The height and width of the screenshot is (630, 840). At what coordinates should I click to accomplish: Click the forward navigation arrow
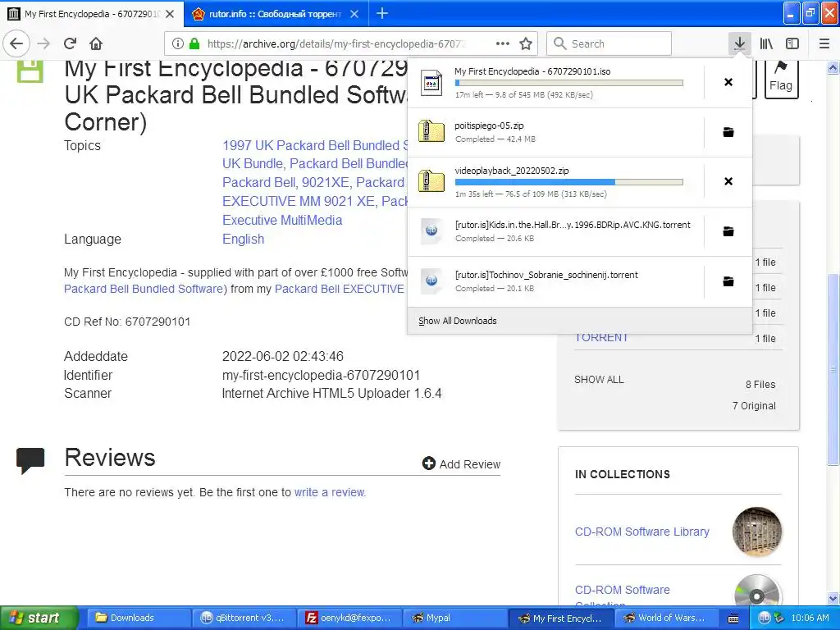point(43,43)
